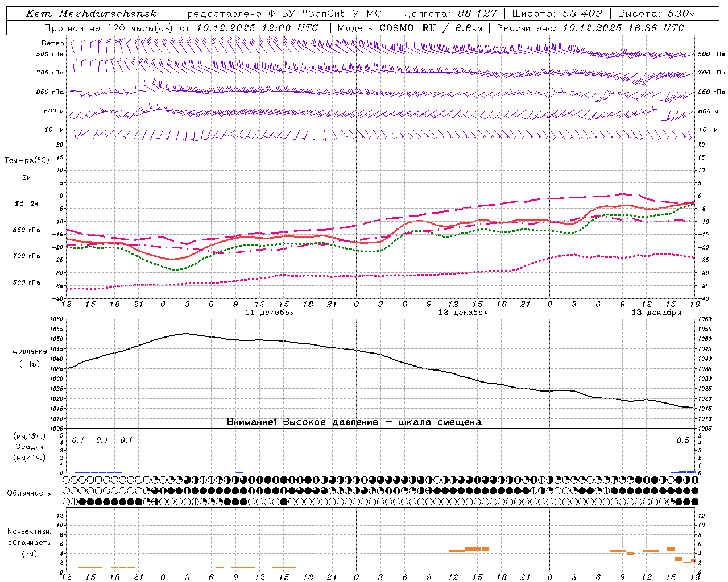Image resolution: width=728 pixels, height=582 pixels.
Task: Click the model name COSMO-RU / 6.6км
Action: pyautogui.click(x=431, y=28)
